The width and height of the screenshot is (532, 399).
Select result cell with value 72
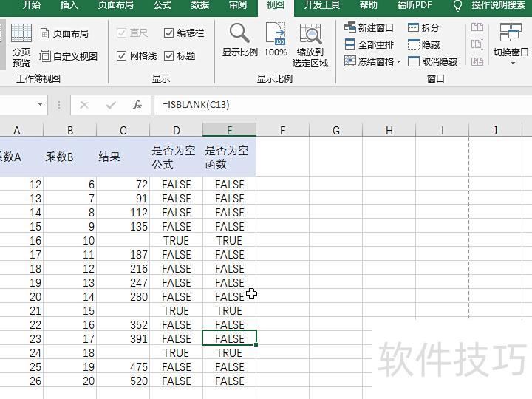tap(123, 184)
